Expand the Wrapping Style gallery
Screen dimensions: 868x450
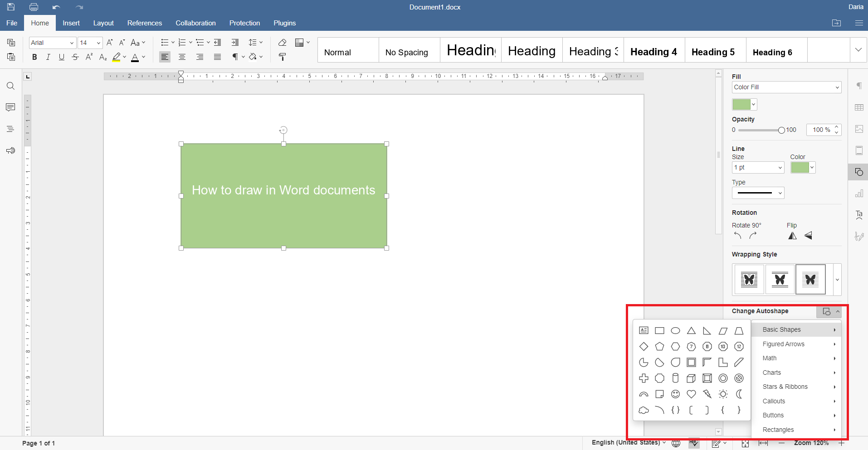[837, 280]
